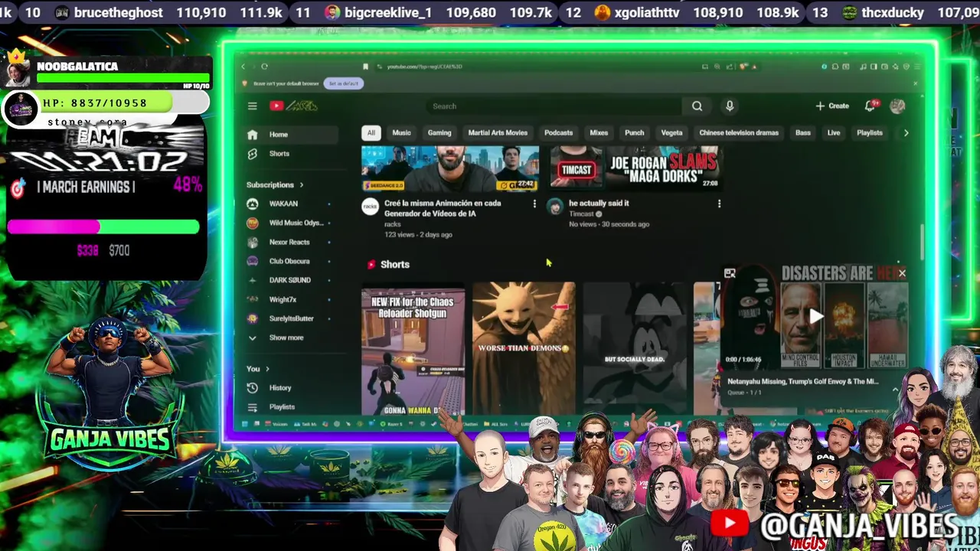Select the Music filter chip

(x=401, y=133)
